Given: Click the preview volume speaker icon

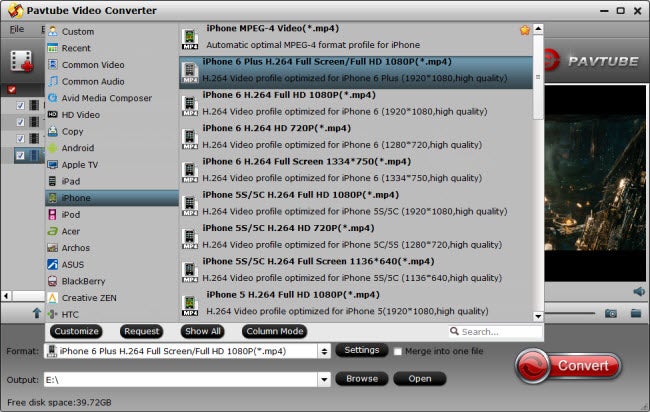Looking at the screenshot, I should click(x=639, y=291).
